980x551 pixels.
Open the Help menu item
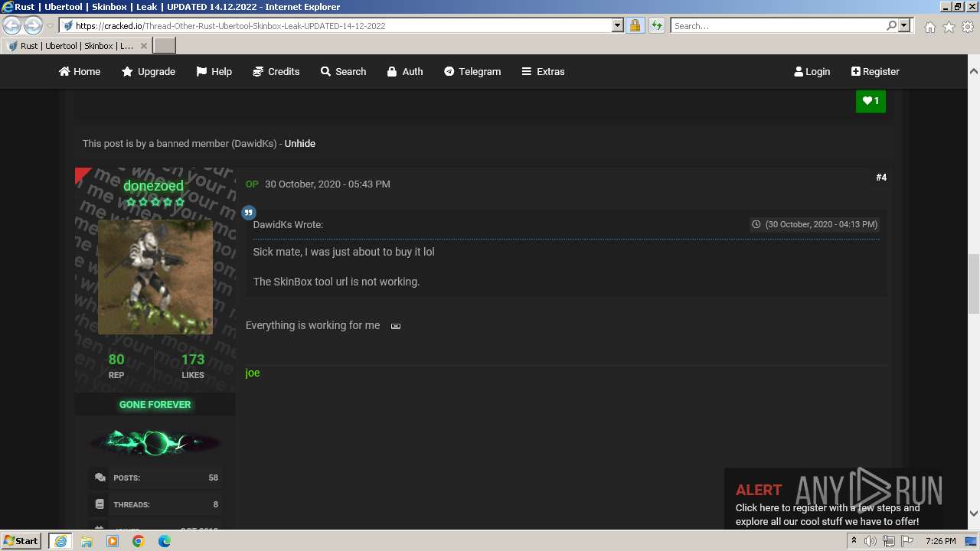click(214, 71)
